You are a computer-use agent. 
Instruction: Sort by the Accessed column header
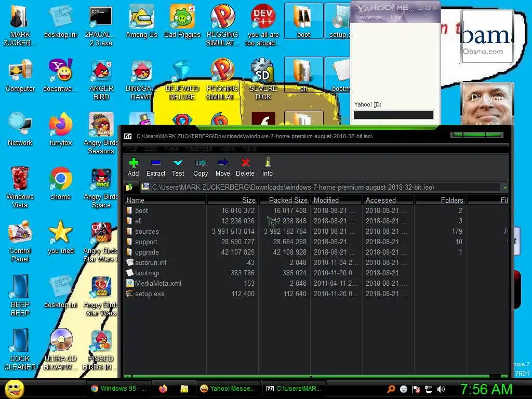coord(388,200)
